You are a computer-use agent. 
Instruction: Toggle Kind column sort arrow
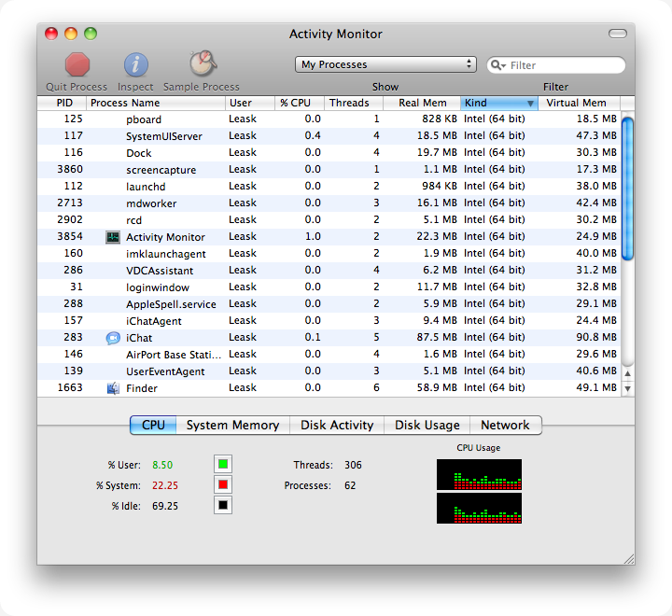pyautogui.click(x=530, y=104)
